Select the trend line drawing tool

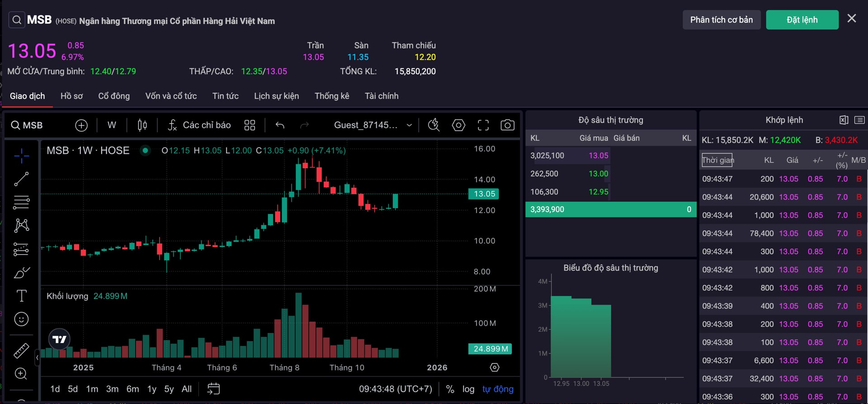tap(21, 179)
